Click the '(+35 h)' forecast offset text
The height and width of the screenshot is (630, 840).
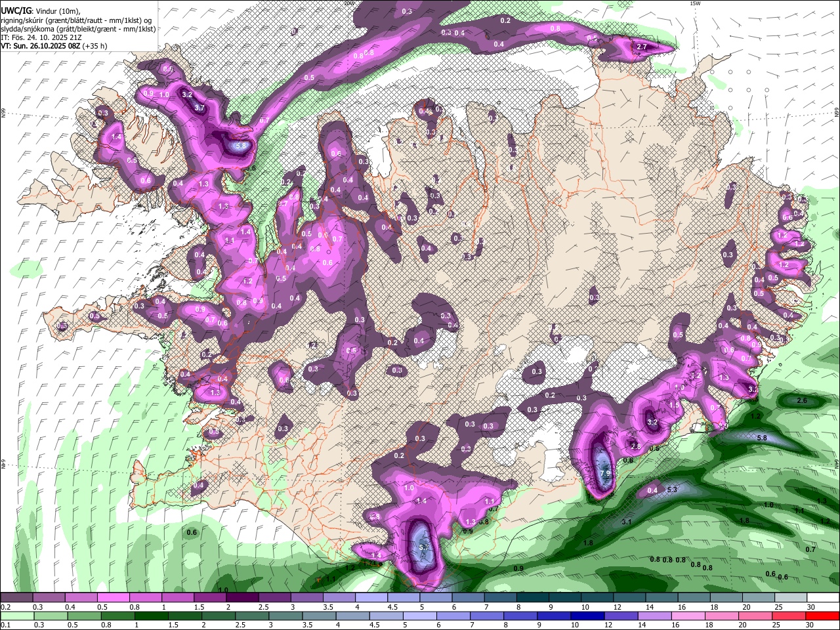click(95, 46)
